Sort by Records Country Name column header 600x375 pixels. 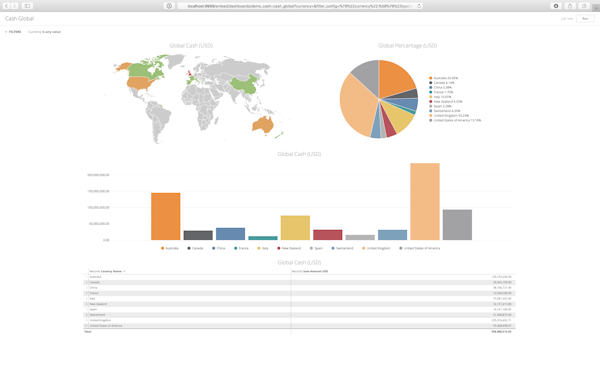(108, 271)
